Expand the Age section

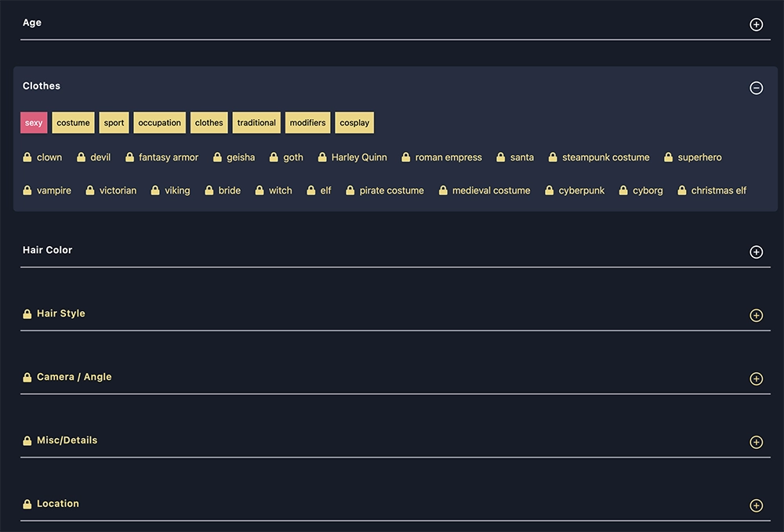(x=757, y=24)
